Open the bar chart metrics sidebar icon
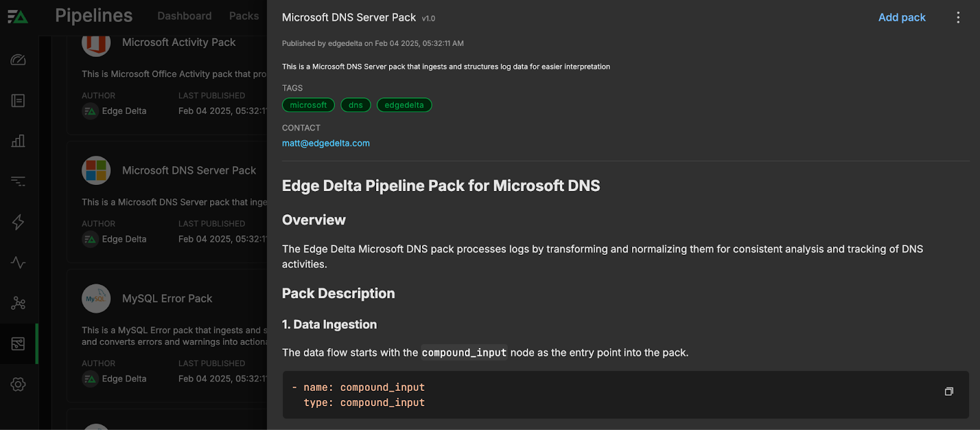 18,141
